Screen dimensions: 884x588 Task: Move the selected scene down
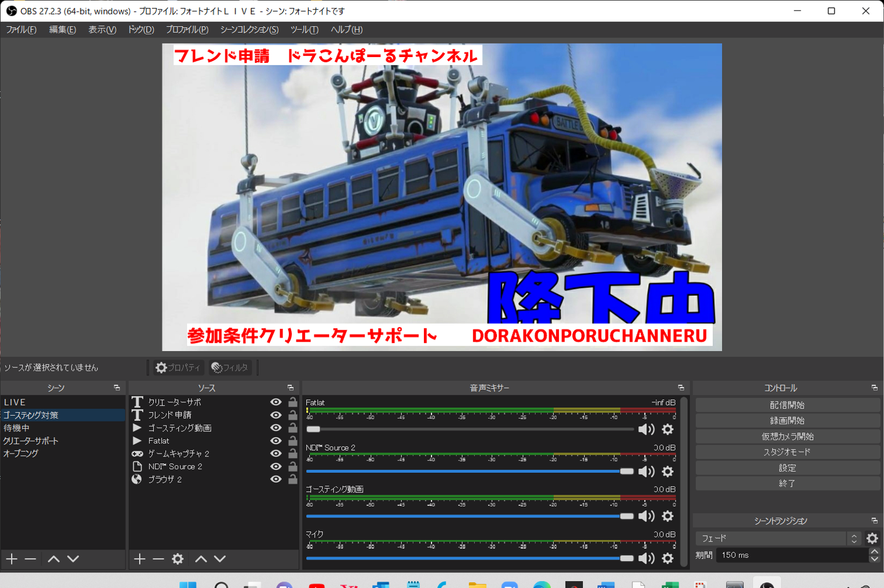pyautogui.click(x=73, y=559)
